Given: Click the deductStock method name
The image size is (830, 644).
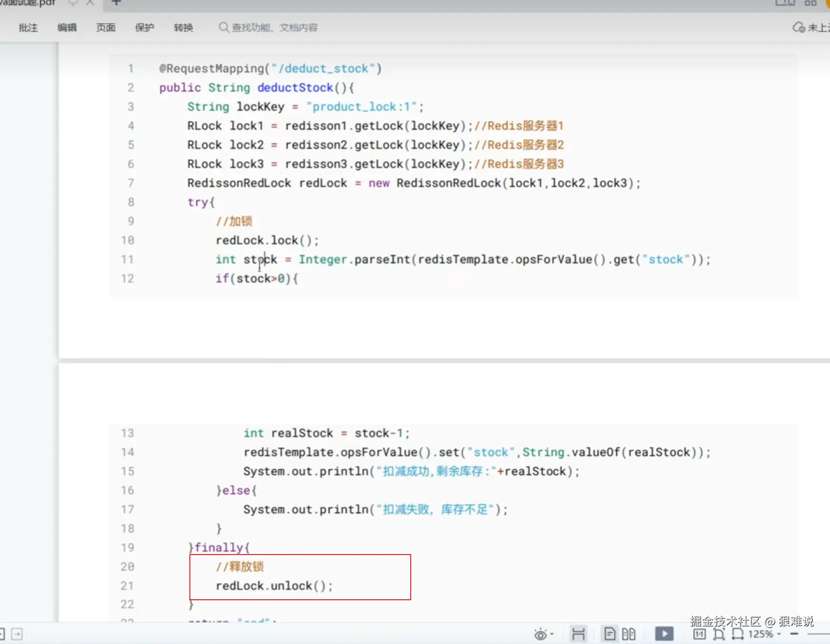Looking at the screenshot, I should pos(295,88).
